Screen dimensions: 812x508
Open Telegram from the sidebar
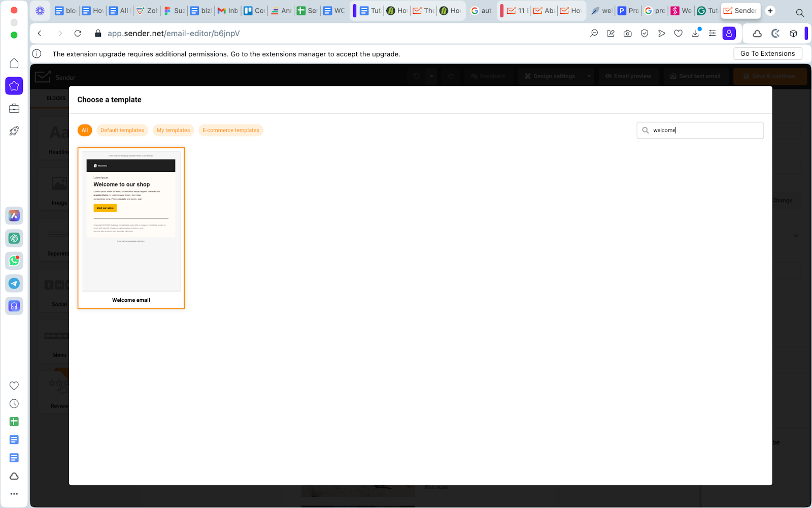[x=14, y=283]
